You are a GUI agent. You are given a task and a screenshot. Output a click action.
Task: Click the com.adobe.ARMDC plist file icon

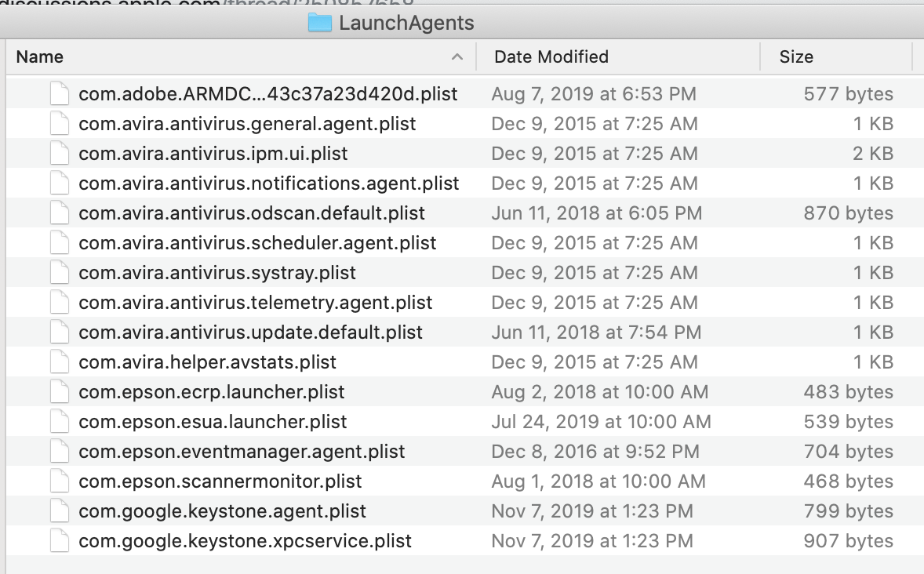coord(60,94)
